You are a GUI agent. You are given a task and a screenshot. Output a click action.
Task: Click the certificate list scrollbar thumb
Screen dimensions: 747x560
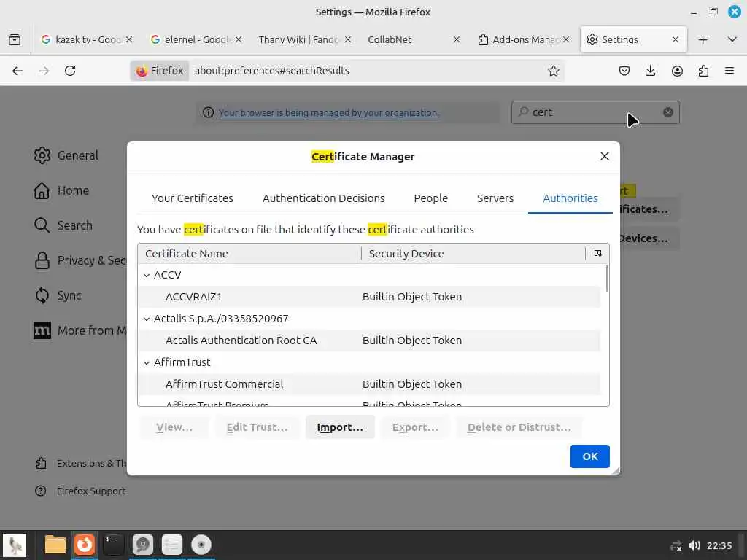pos(606,279)
